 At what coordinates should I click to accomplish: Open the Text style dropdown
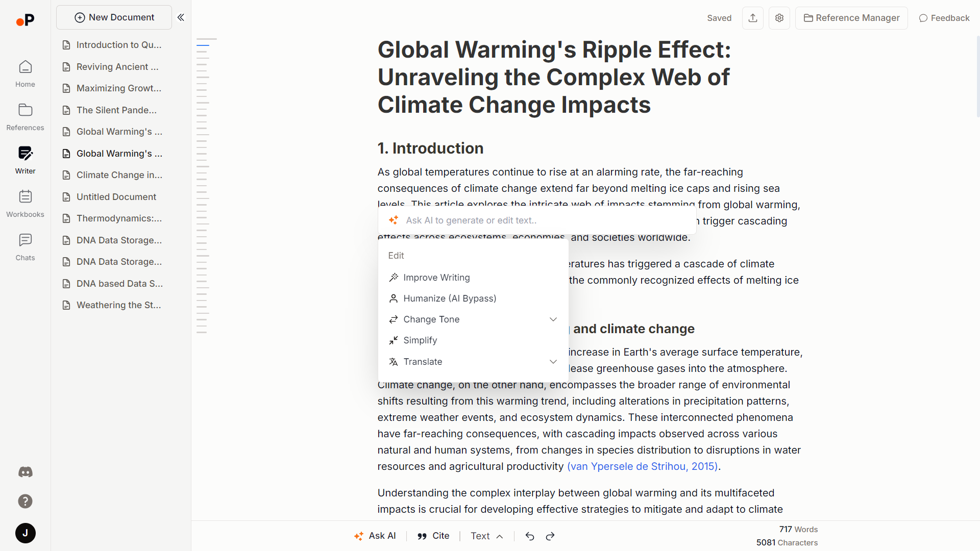click(486, 536)
